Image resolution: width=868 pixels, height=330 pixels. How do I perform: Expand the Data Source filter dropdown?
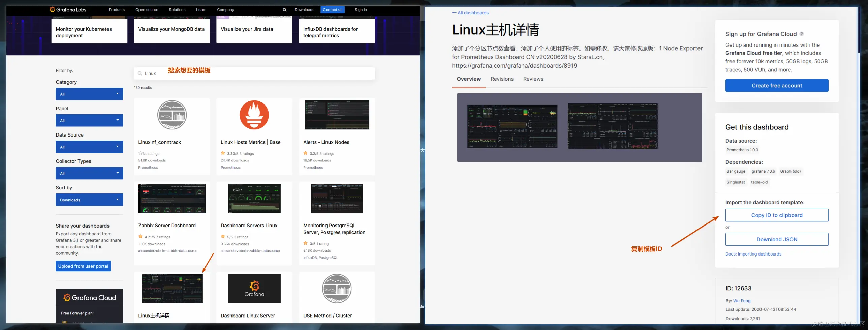(89, 147)
